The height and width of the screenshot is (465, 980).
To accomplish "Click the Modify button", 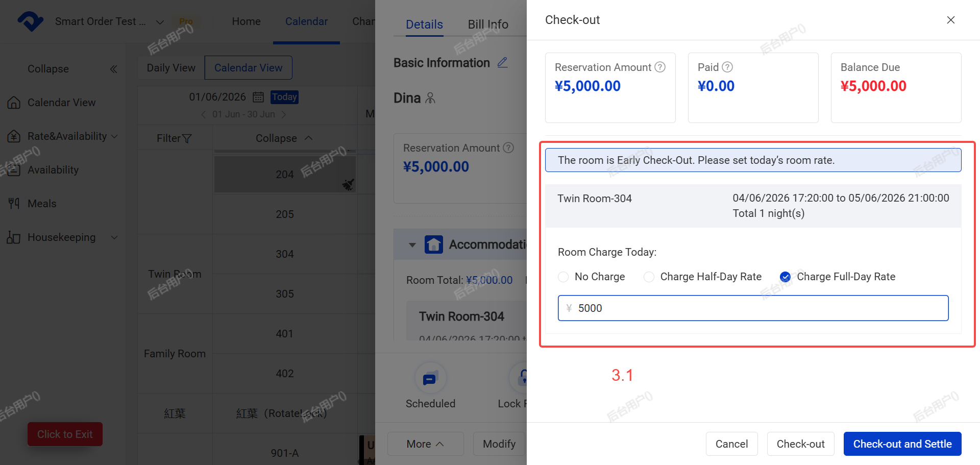I will [499, 444].
